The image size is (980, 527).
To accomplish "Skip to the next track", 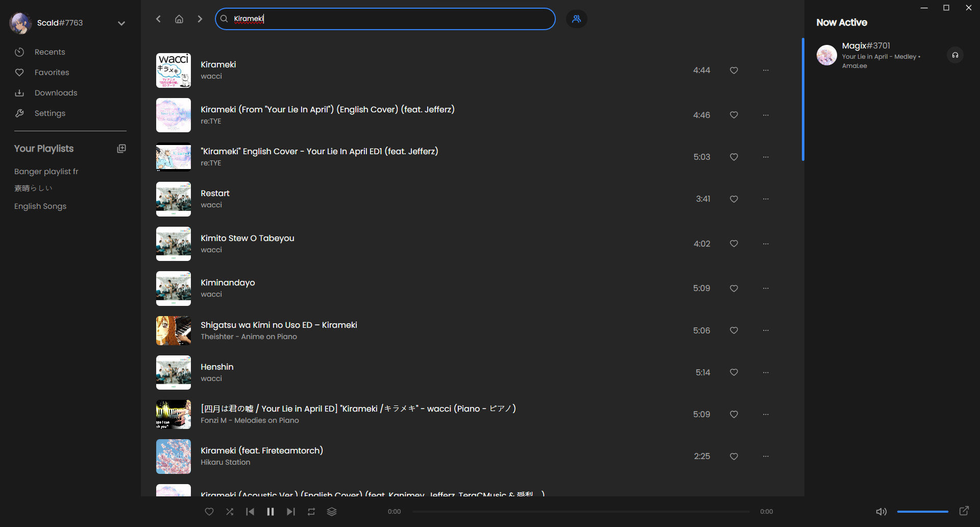I will [291, 512].
